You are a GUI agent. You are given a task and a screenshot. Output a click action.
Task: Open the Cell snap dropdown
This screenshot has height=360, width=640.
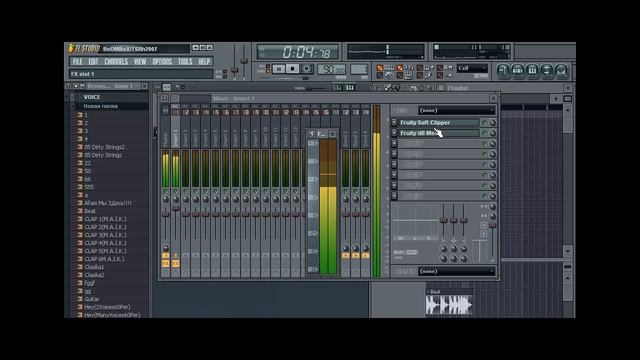(x=472, y=68)
